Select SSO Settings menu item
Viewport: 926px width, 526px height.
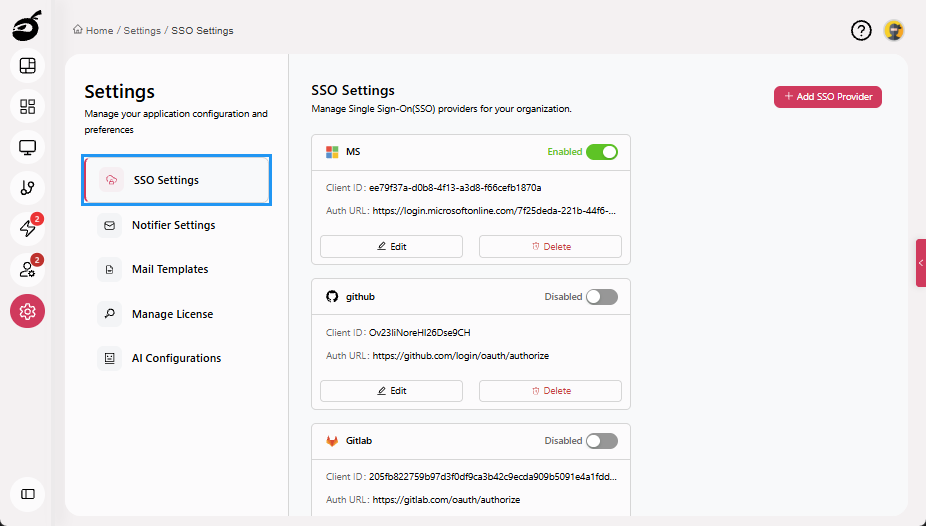coord(177,180)
